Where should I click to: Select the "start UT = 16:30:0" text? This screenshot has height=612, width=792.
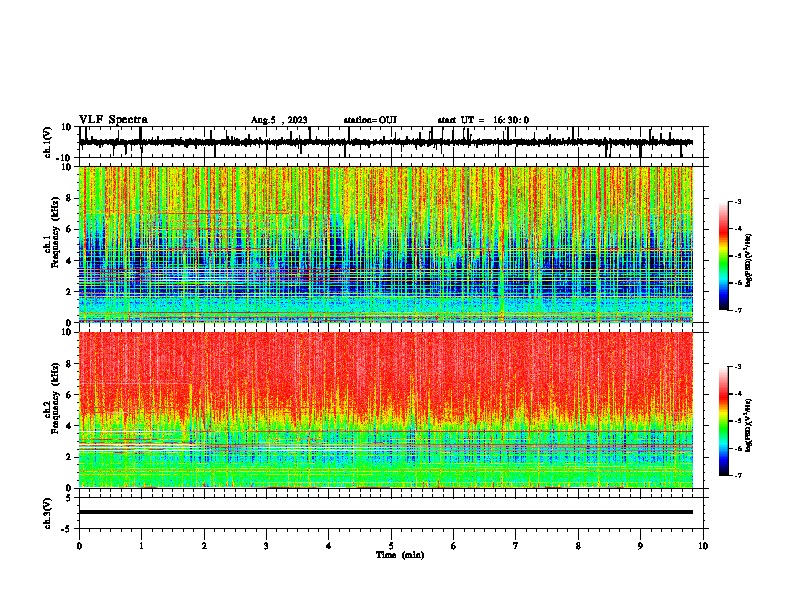click(483, 120)
